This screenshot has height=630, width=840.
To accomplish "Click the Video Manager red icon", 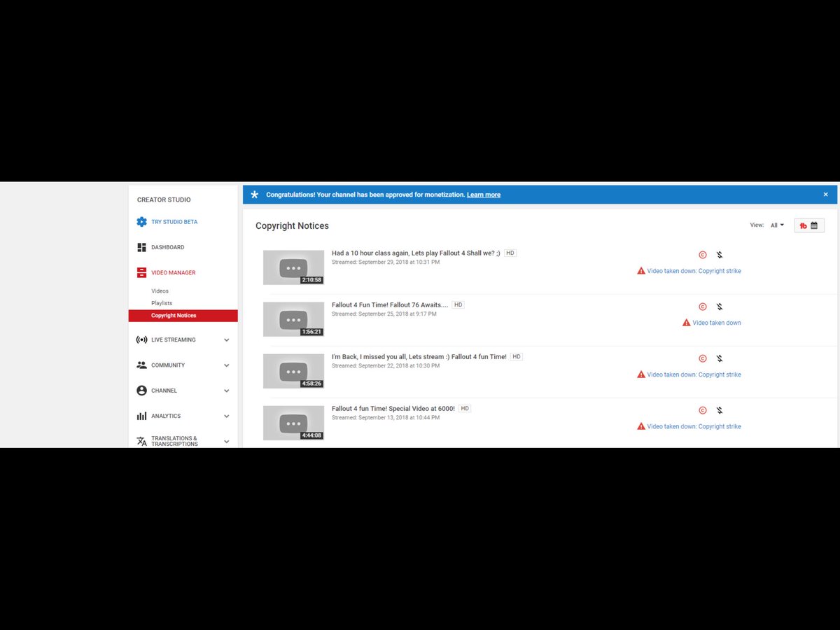I will [x=141, y=273].
